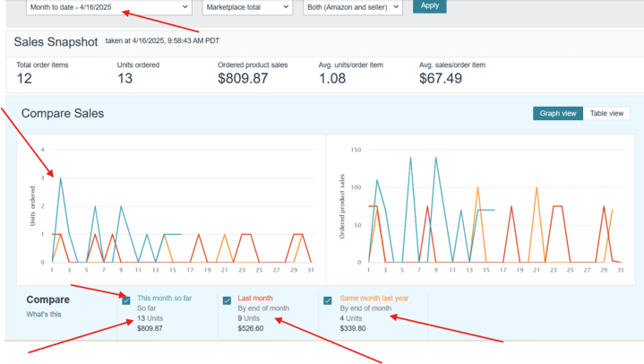Image resolution: width=644 pixels, height=364 pixels.
Task: Click the Compare Sales heading
Action: 63,114
